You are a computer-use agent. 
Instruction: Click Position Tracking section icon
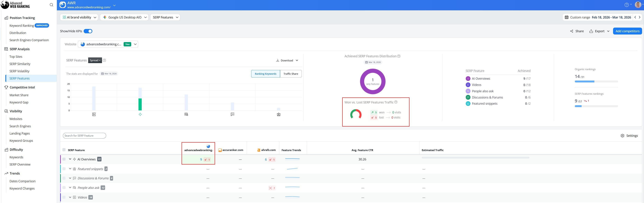point(6,18)
